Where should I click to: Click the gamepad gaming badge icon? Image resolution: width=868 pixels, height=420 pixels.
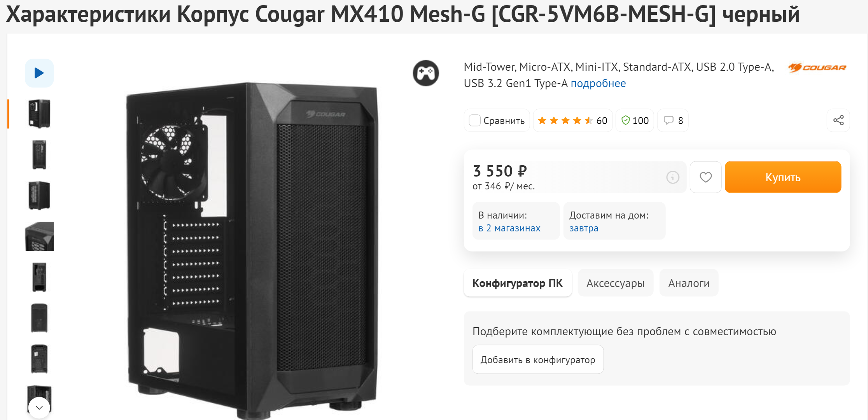click(426, 73)
